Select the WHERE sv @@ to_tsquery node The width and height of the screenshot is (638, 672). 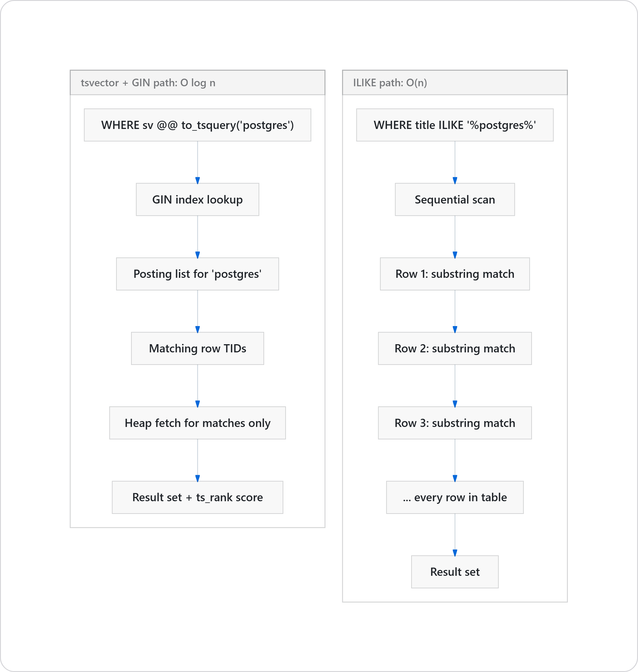click(x=197, y=125)
